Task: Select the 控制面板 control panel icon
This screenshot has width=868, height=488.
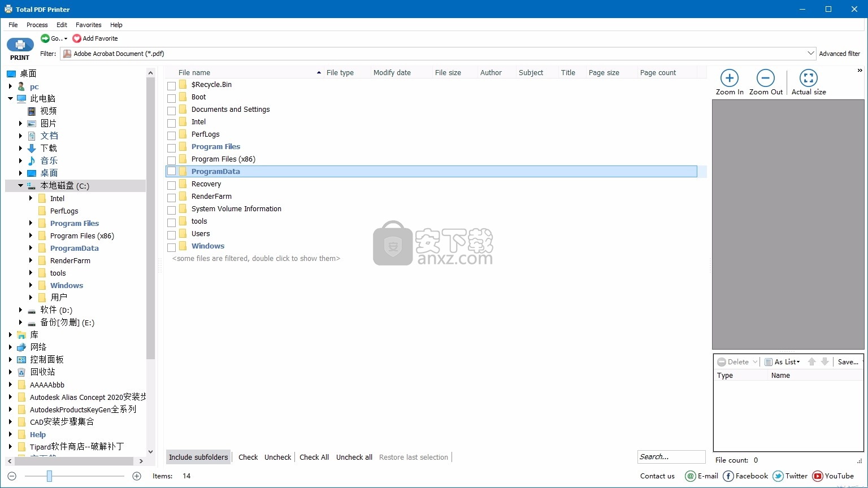Action: (x=21, y=359)
